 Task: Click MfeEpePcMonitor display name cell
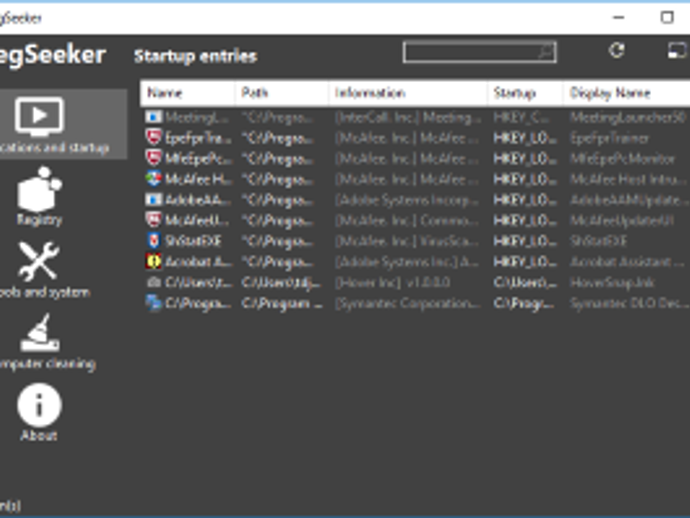click(622, 159)
